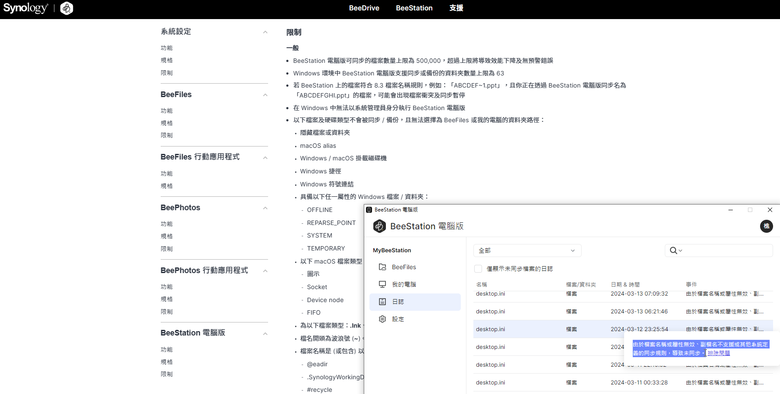This screenshot has height=394, width=780.
Task: Open 功能 under BeePhotos section
Action: [167, 224]
